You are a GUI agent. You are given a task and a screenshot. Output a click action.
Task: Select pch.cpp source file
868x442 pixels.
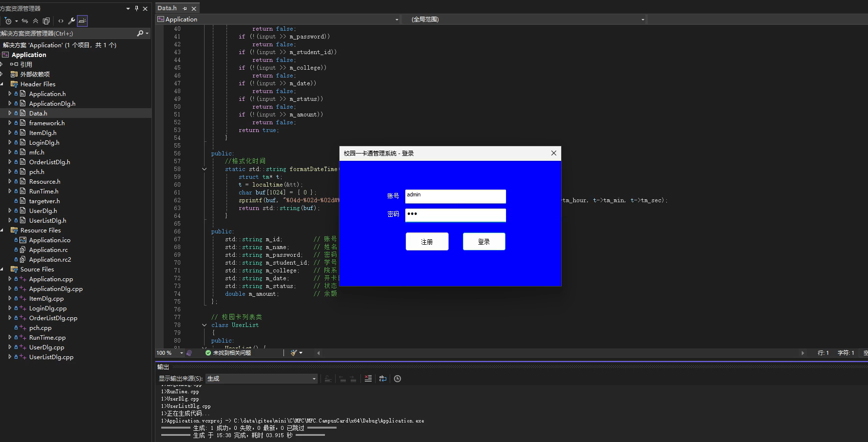[x=40, y=327]
